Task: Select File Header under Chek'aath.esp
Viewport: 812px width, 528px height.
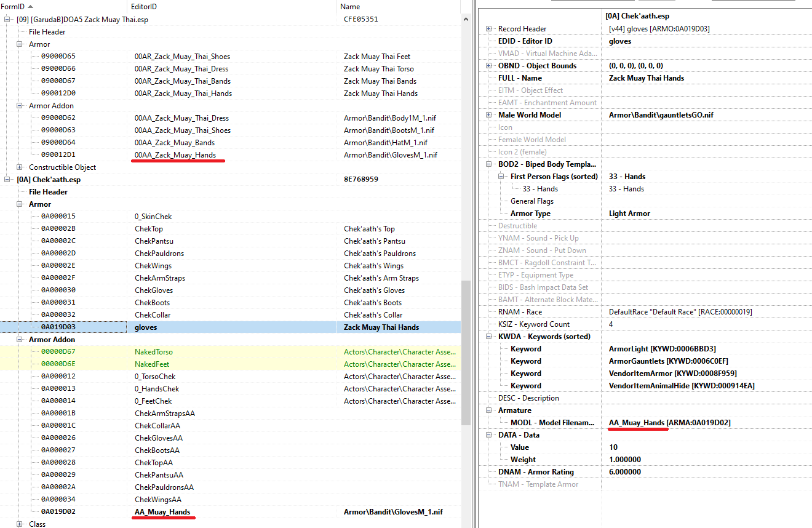Action: click(48, 192)
